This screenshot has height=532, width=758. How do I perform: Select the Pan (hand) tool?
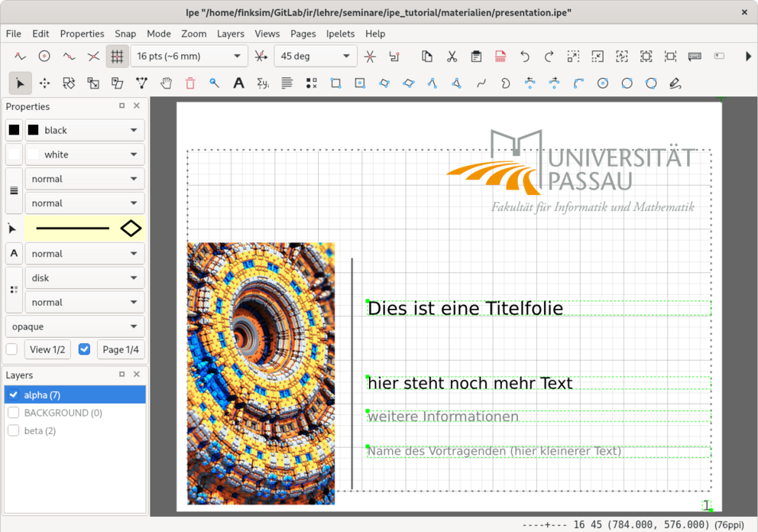click(166, 83)
